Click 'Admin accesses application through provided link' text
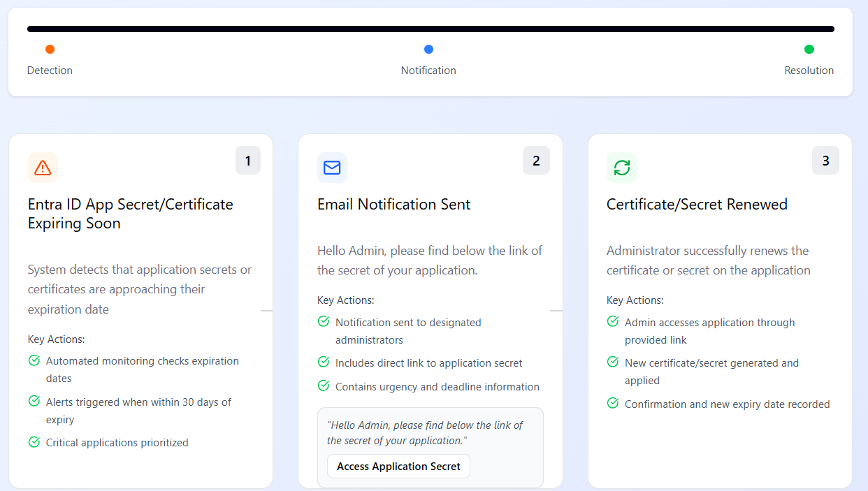Screen dimensions: 868x491 [710, 331]
